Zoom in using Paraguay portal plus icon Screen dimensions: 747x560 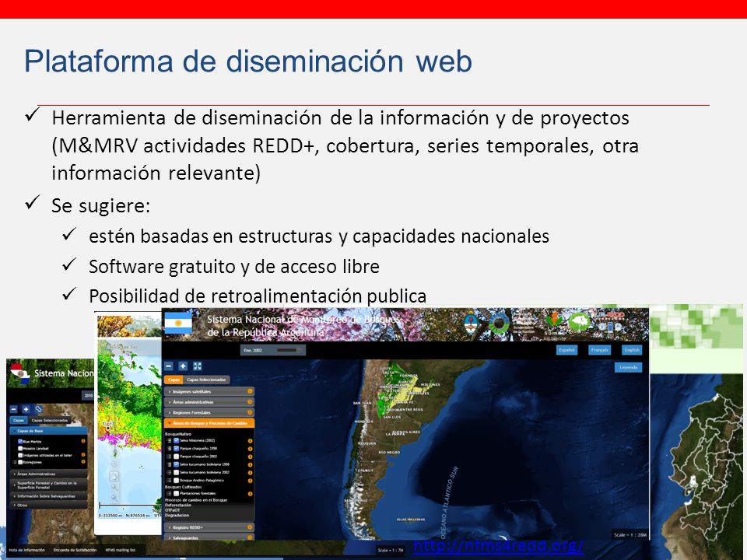point(26,409)
